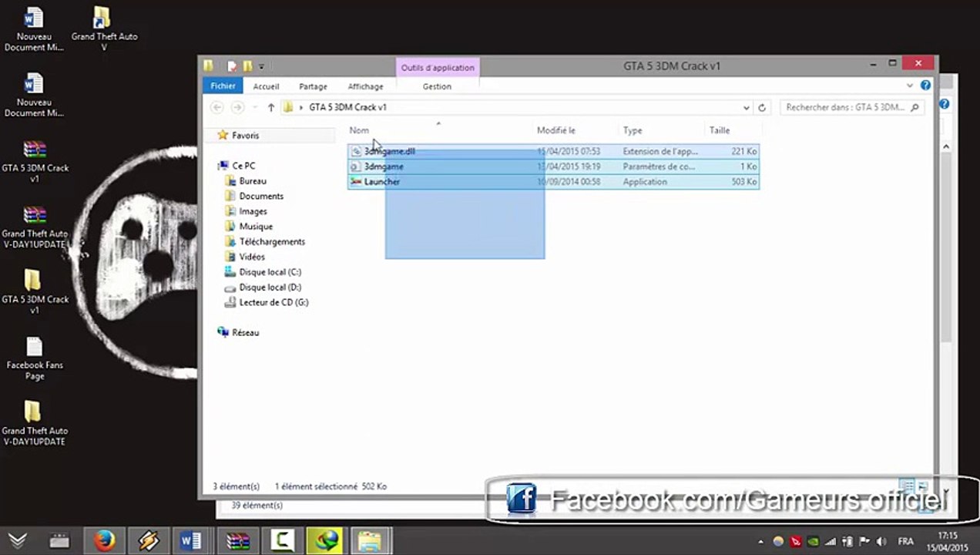Open Favoris in navigation pane
The image size is (980, 555).
tap(245, 136)
